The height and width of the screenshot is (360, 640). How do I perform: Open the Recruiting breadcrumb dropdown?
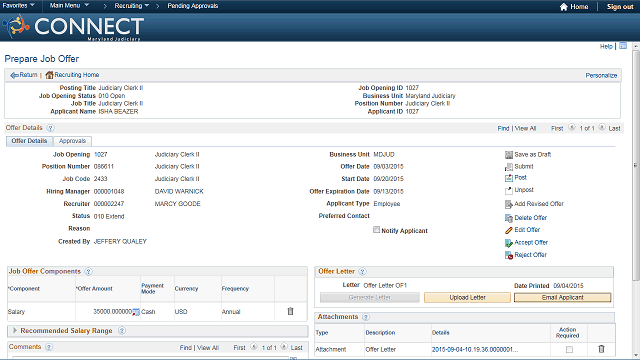(131, 6)
